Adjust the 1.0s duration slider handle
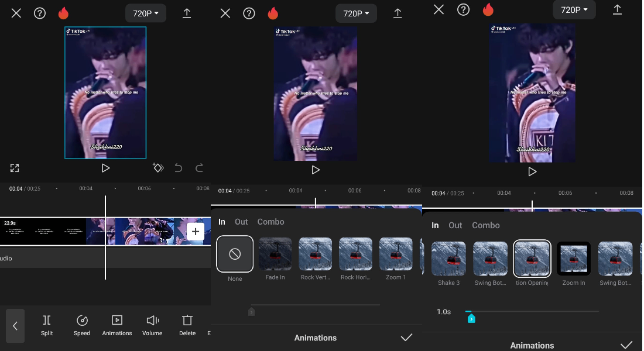 tap(471, 319)
